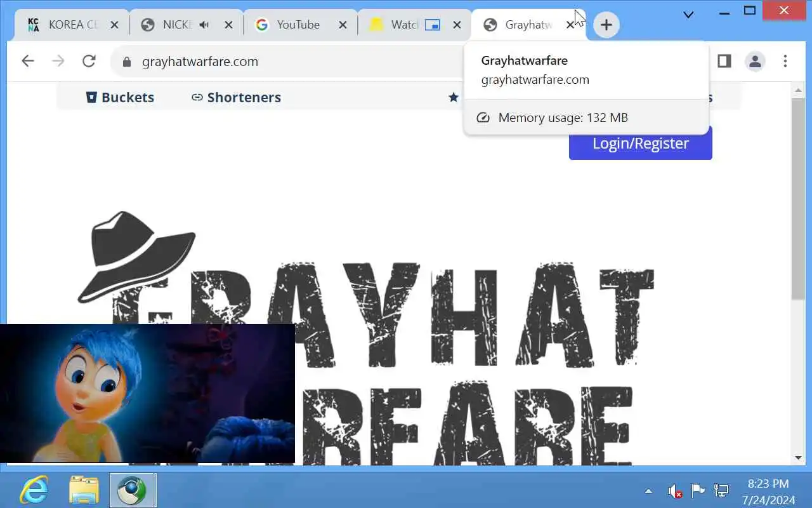
Task: Open Chrome three-dot menu
Action: (x=785, y=61)
